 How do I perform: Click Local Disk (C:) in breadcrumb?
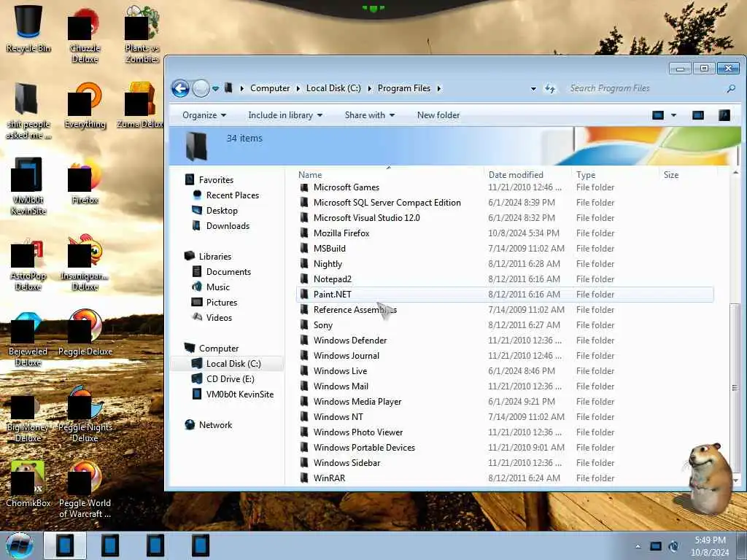(333, 88)
